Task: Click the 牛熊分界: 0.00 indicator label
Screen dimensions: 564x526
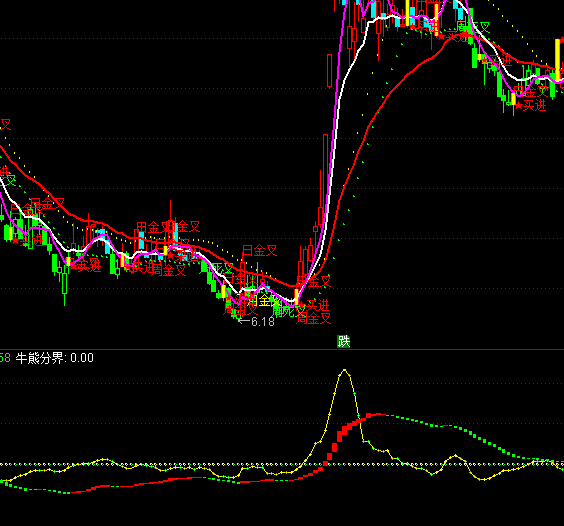Action: [x=55, y=358]
